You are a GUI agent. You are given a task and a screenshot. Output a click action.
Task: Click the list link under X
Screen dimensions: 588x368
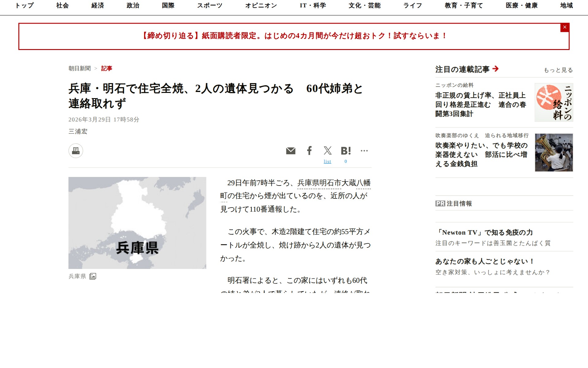tap(327, 161)
